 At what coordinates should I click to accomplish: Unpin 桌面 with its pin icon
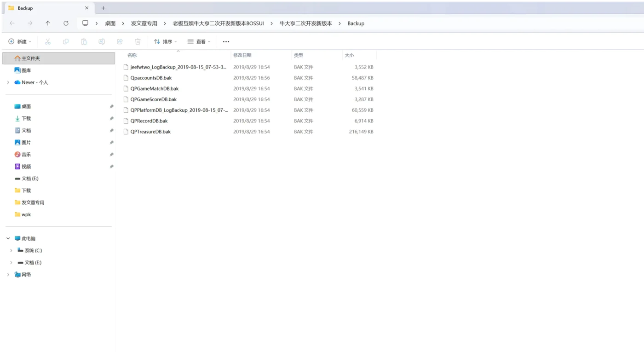point(111,106)
